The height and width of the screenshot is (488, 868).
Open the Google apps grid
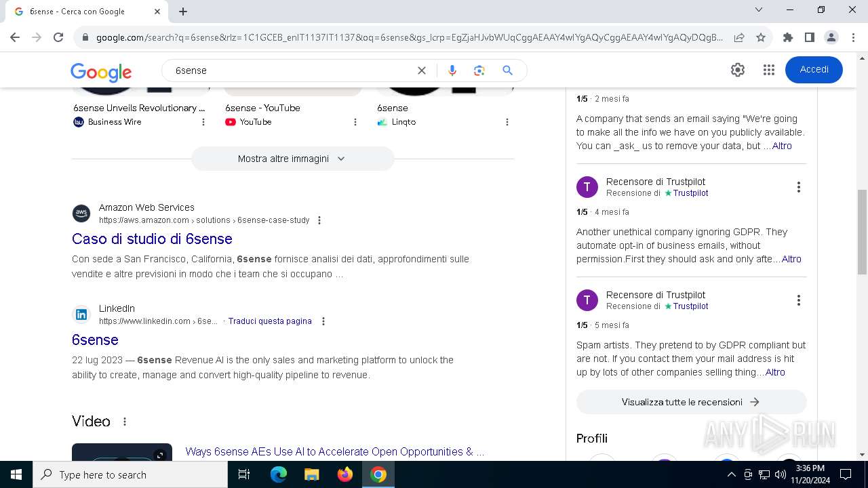tap(768, 70)
